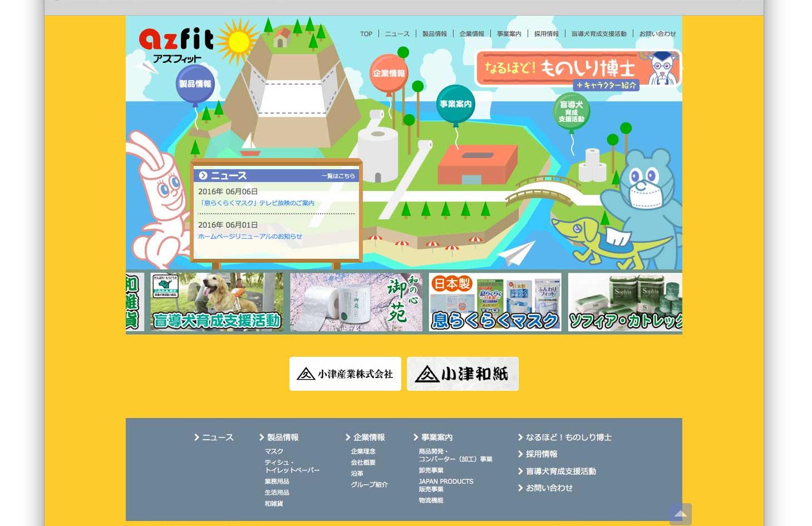Open the 御苑 toilet paper carousel thumbnail
This screenshot has height=526, width=812.
coord(356,302)
